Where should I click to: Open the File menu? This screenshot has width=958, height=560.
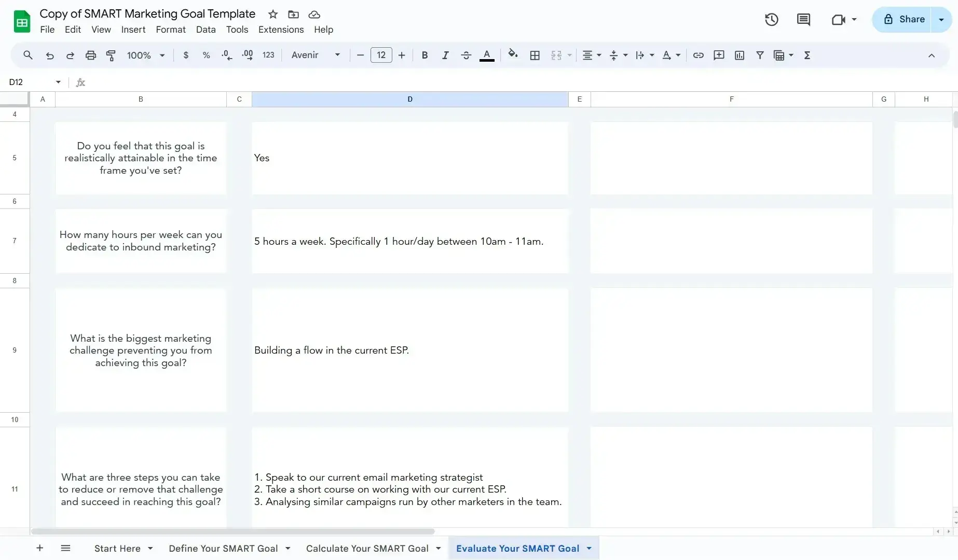click(47, 30)
